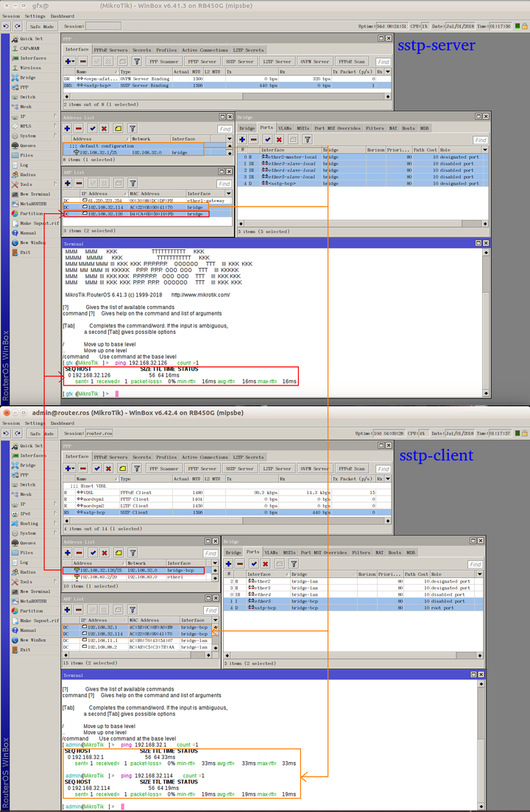Select the <sstp-bcp> row in sstp-server PPP list

pos(227,85)
